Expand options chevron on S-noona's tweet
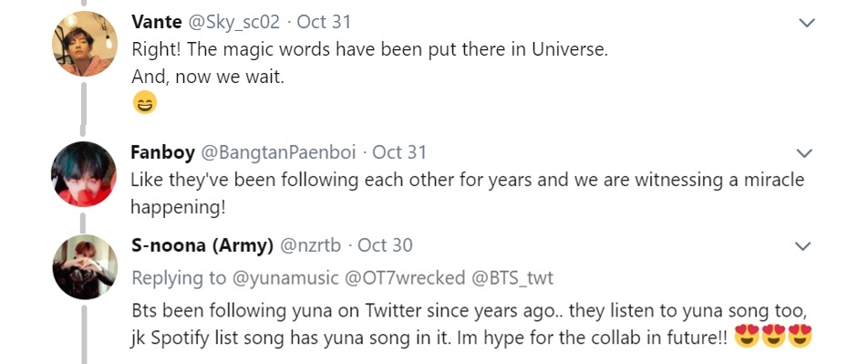The width and height of the screenshot is (868, 364). point(802,246)
